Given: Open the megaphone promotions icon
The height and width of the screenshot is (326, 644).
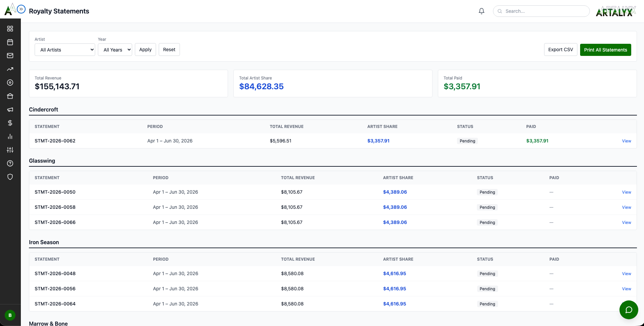Looking at the screenshot, I should (10, 109).
